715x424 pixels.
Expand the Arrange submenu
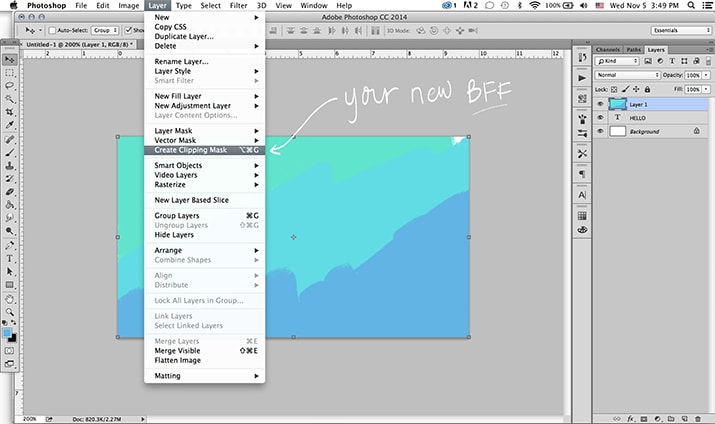pyautogui.click(x=205, y=250)
